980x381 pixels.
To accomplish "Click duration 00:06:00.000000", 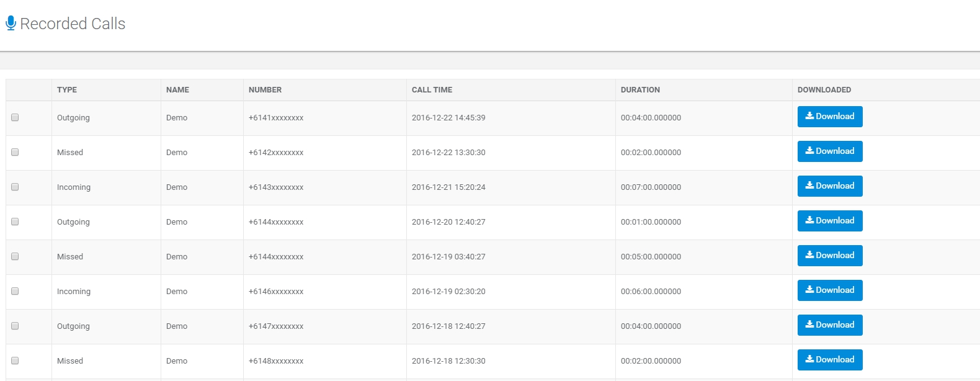I will [x=651, y=292].
